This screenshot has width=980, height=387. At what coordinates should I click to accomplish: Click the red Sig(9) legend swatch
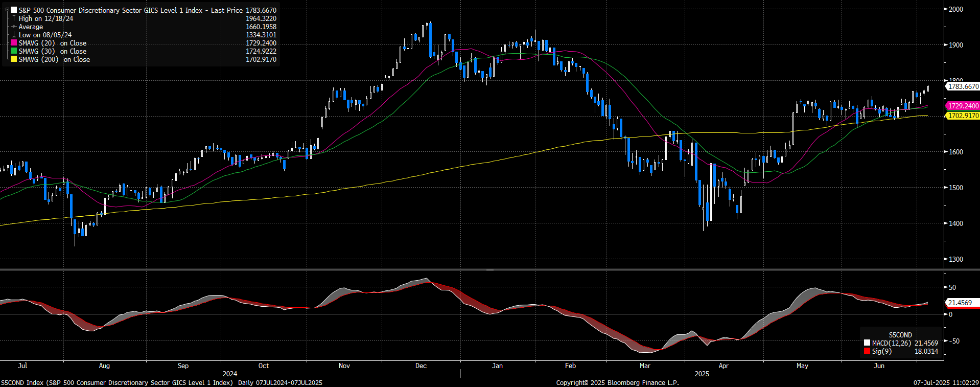(867, 351)
